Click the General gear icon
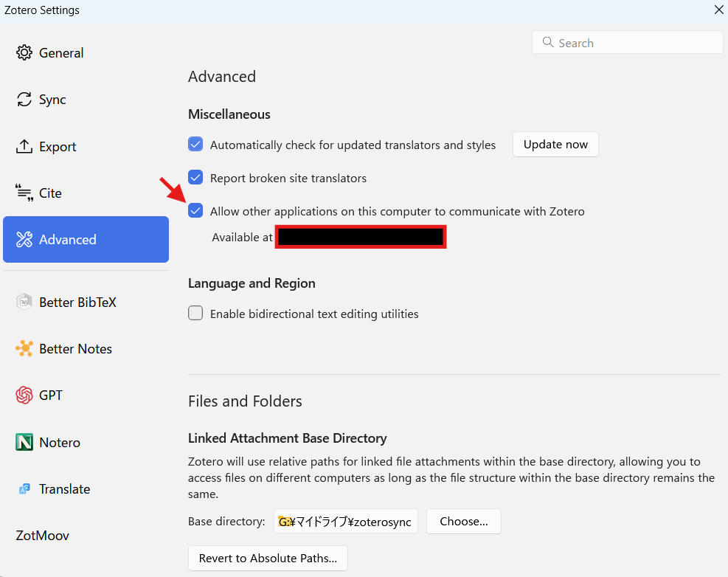The width and height of the screenshot is (728, 577). click(24, 52)
